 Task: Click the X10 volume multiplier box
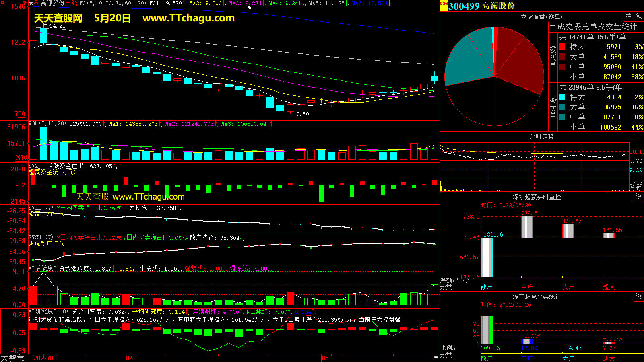click(21, 157)
